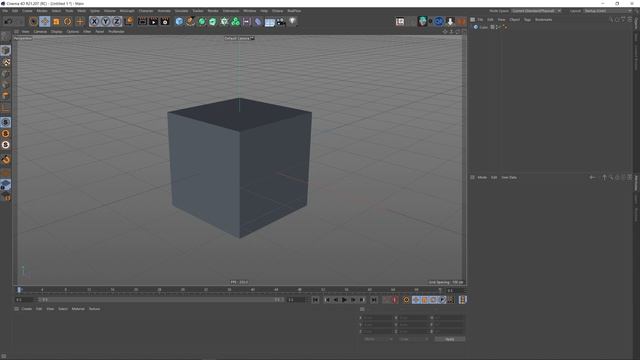Click the Record Active Objects button

(x=386, y=300)
